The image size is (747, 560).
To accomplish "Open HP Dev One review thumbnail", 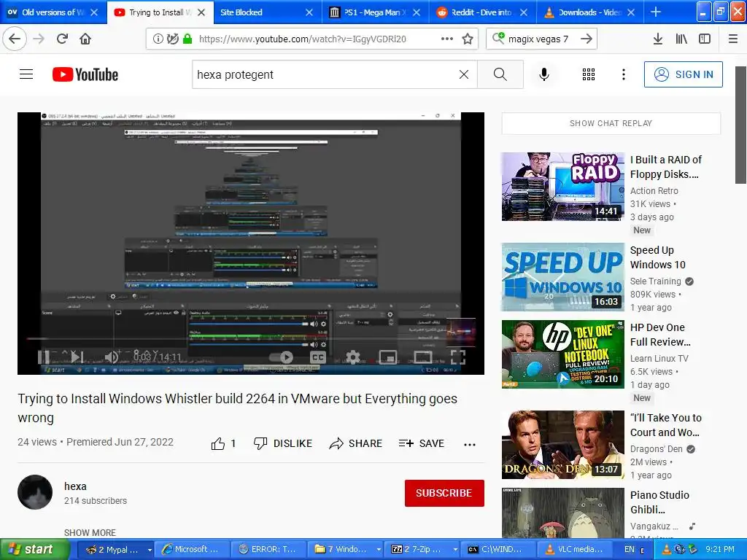I will [x=562, y=354].
